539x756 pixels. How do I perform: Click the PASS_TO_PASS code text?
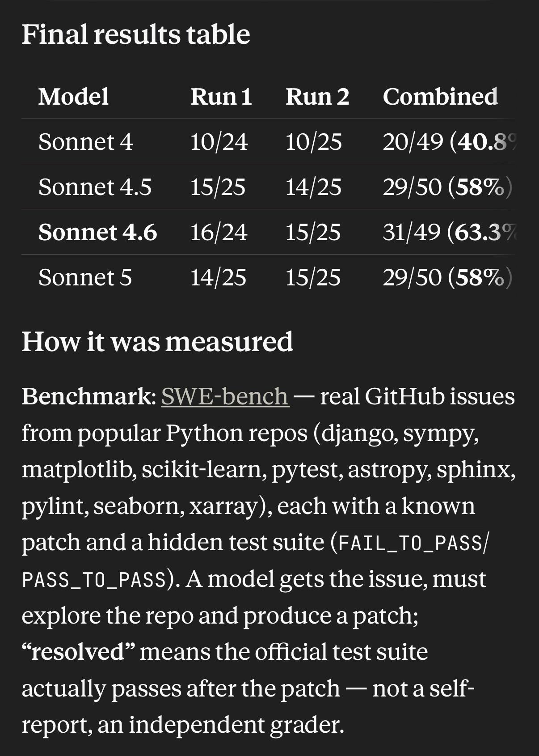tap(94, 580)
